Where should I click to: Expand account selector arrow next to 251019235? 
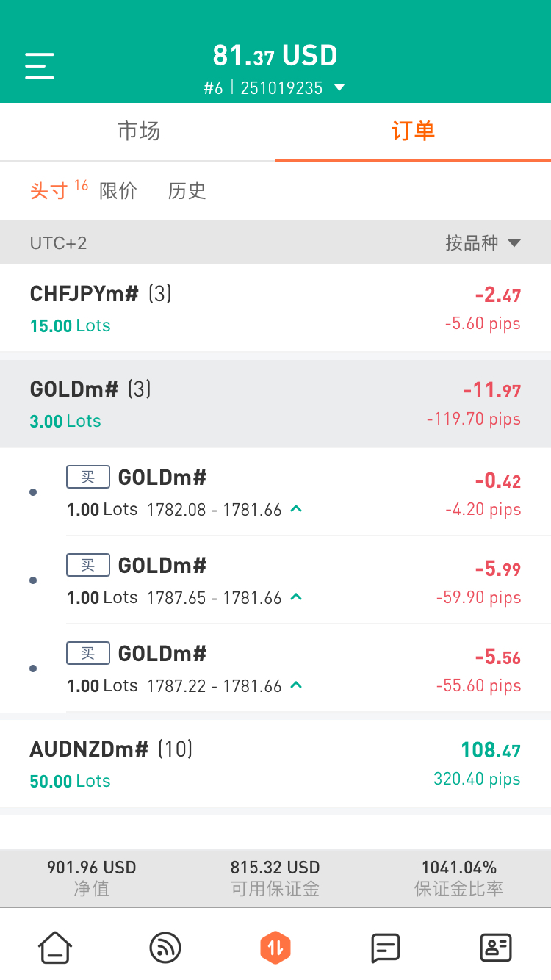click(x=339, y=88)
